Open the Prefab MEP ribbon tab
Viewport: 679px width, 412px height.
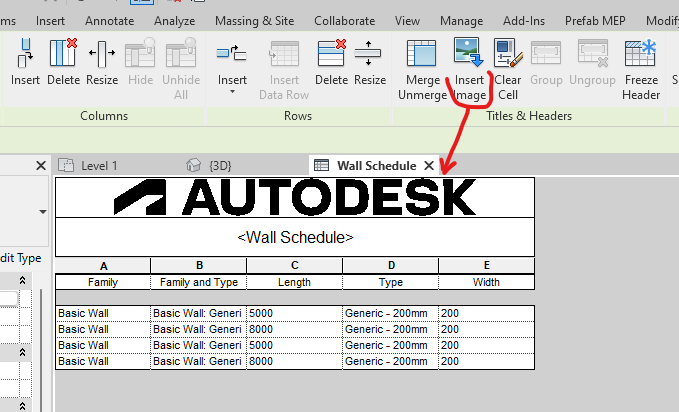tap(595, 21)
